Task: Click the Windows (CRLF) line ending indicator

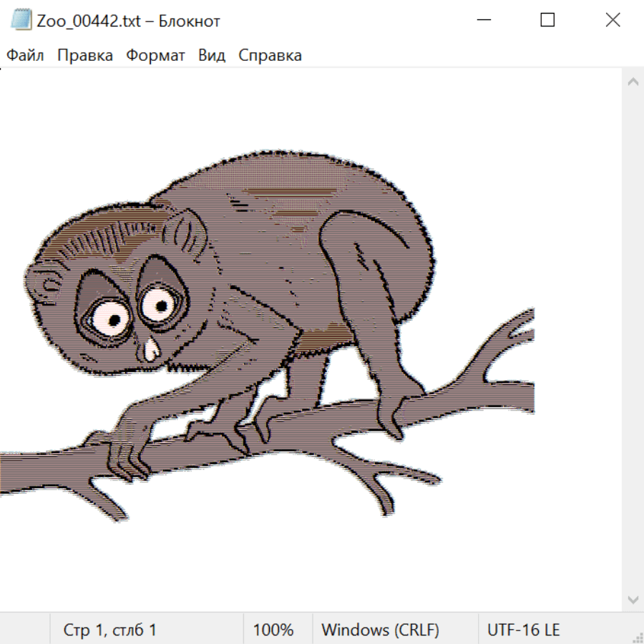Action: coord(380,630)
